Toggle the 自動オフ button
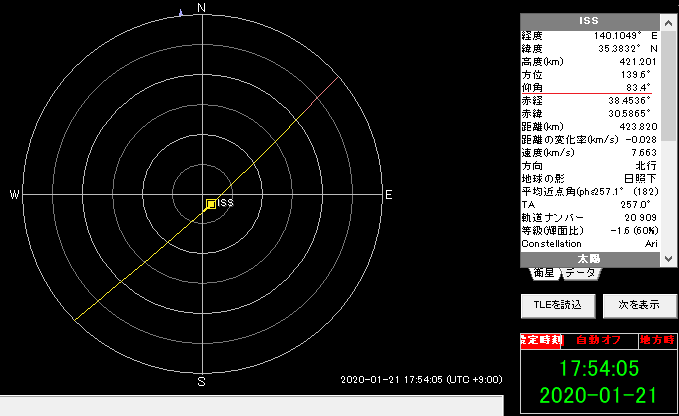The height and width of the screenshot is (416, 679). tap(598, 340)
